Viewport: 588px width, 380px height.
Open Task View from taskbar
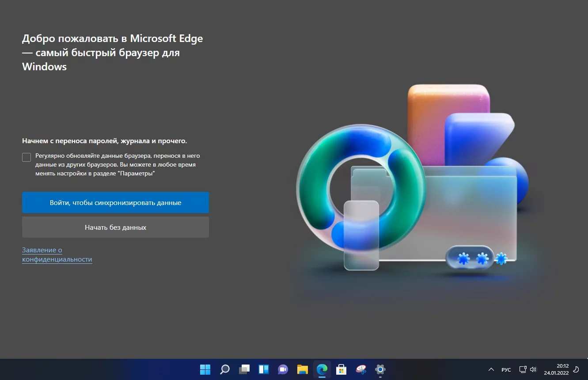[x=244, y=369]
